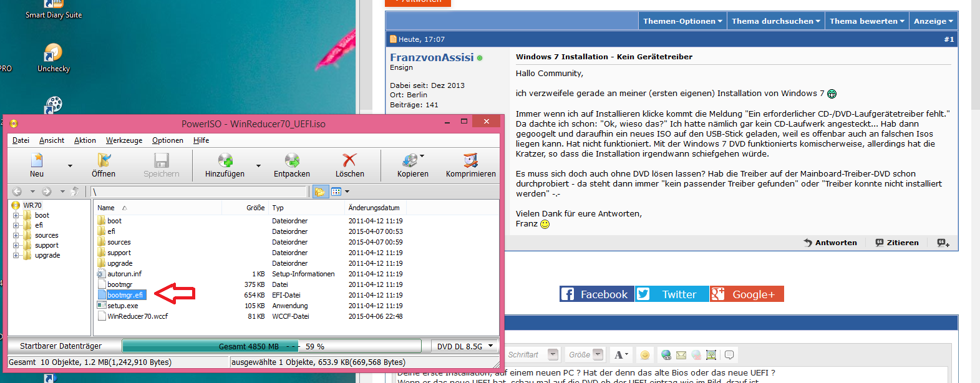Share the thread on Twitter
The height and width of the screenshot is (383, 980).
[x=672, y=294]
